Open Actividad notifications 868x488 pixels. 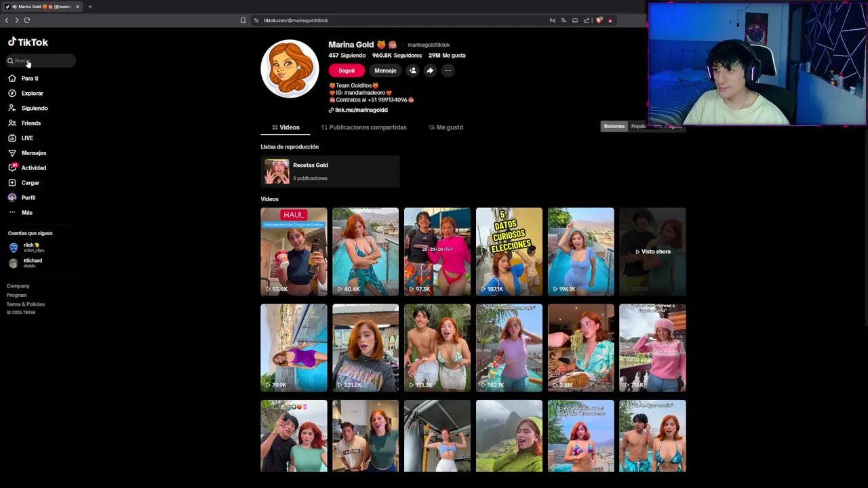click(x=33, y=168)
